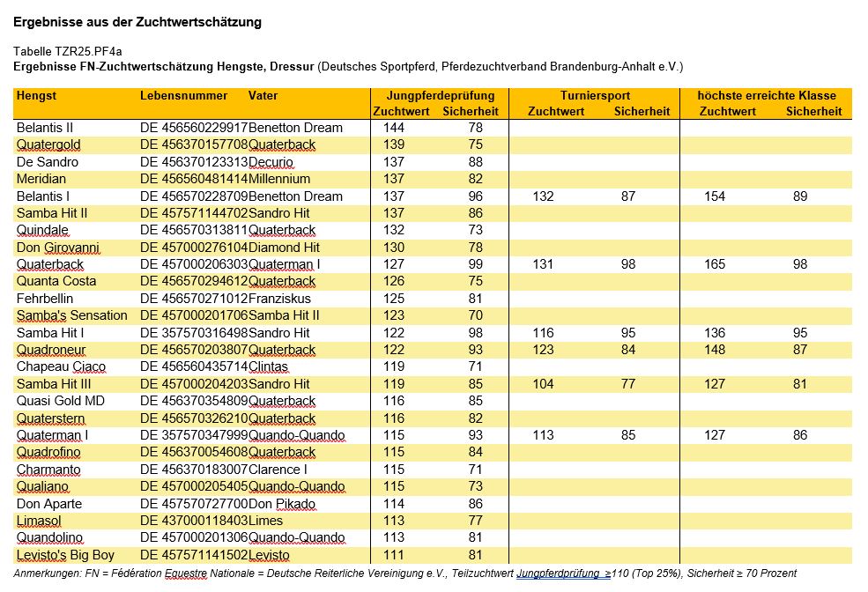Select the stallion 'Belantis I'
Viewport: 868px width, 592px height.
tap(43, 196)
